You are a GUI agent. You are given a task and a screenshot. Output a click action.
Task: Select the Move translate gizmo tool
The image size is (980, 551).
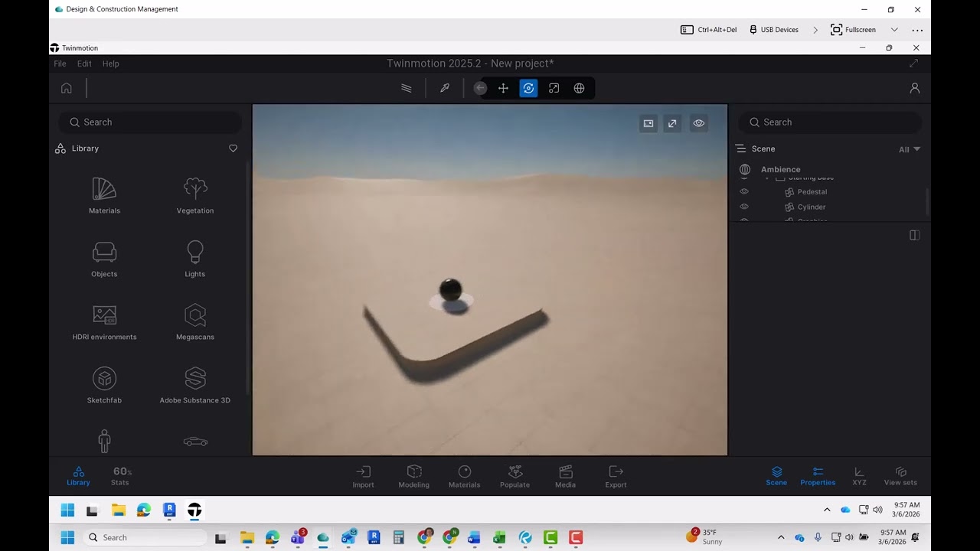503,88
